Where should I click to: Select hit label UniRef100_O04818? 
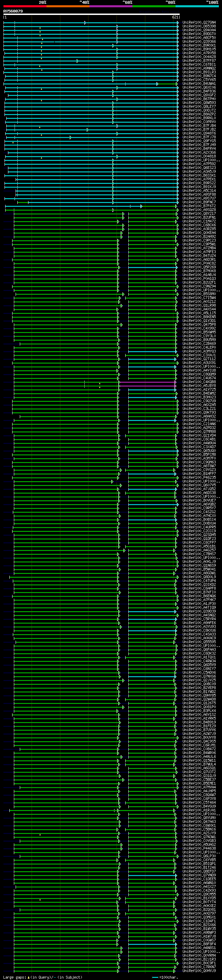pyautogui.click(x=199, y=156)
